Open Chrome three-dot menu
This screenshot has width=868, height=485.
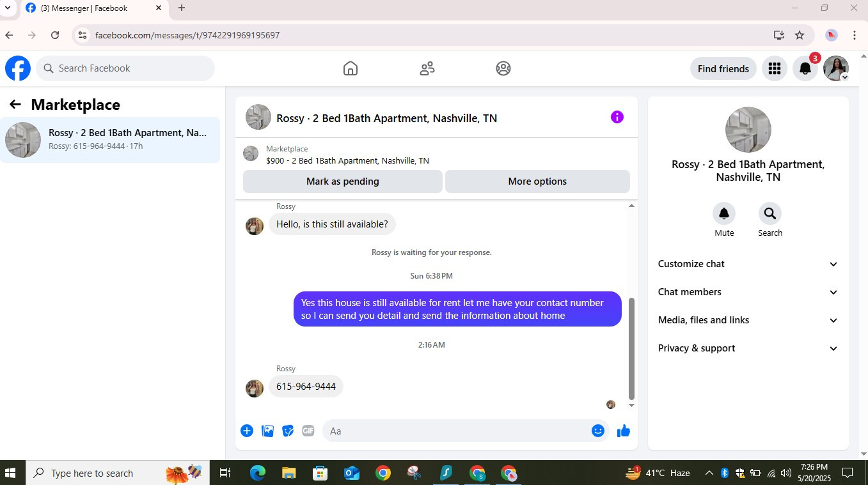click(x=855, y=35)
